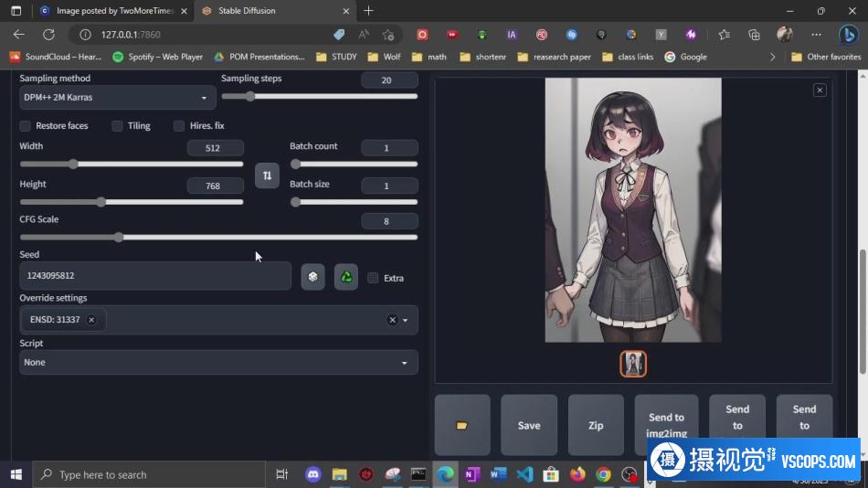Open browser Settings and more menu
The width and height of the screenshot is (868, 488).
(x=816, y=35)
